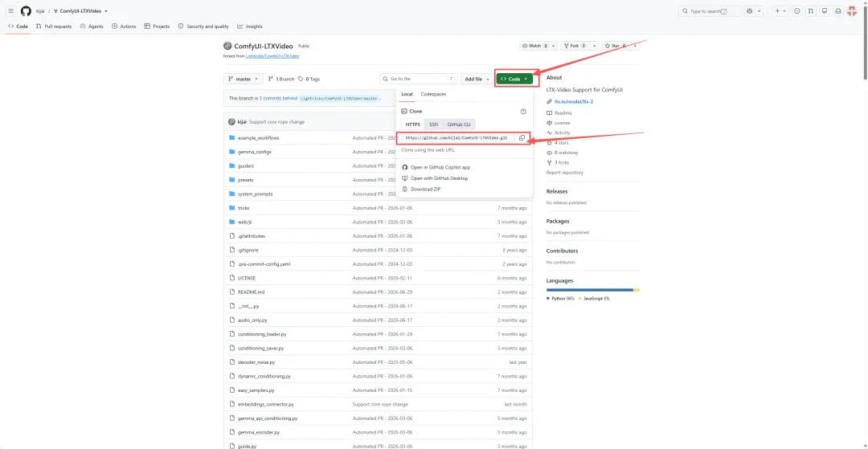
Task: Open the Actions tab
Action: pos(124,26)
